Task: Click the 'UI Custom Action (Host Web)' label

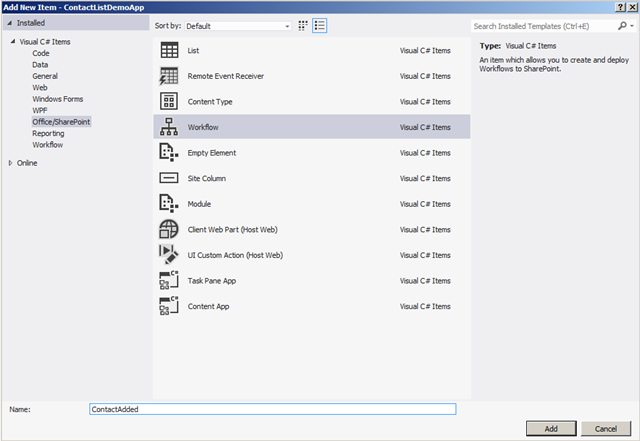Action: pyautogui.click(x=235, y=255)
